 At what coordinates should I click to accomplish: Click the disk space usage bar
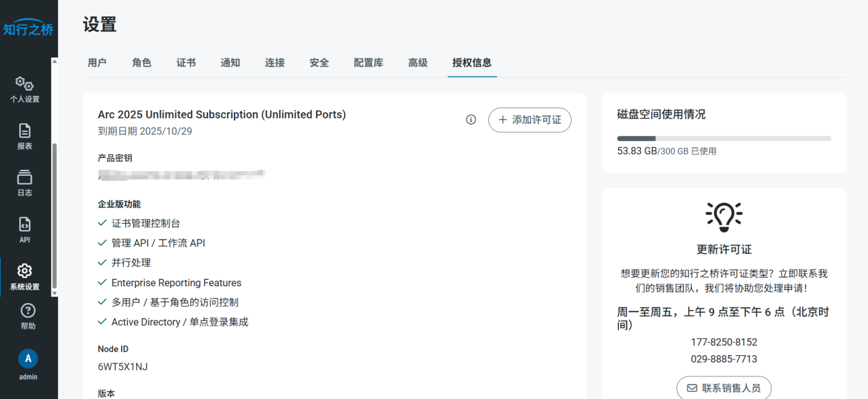(724, 138)
